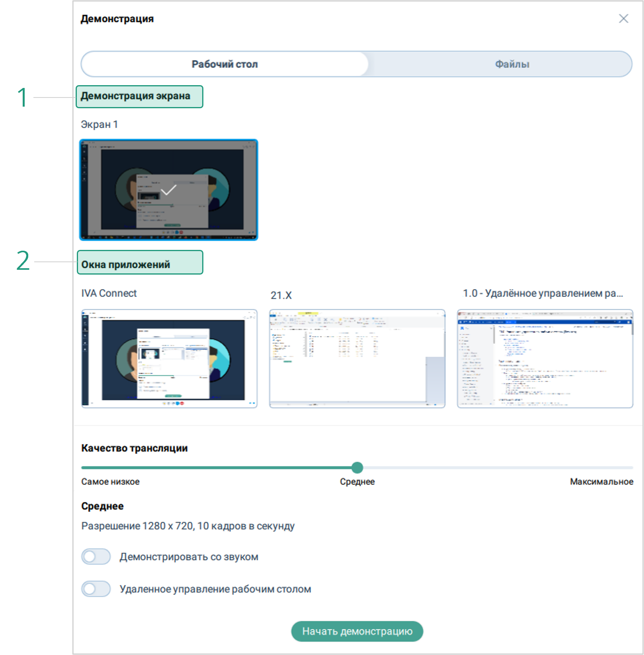
Task: Click the broadcast quality slider handle
Action: tap(357, 468)
